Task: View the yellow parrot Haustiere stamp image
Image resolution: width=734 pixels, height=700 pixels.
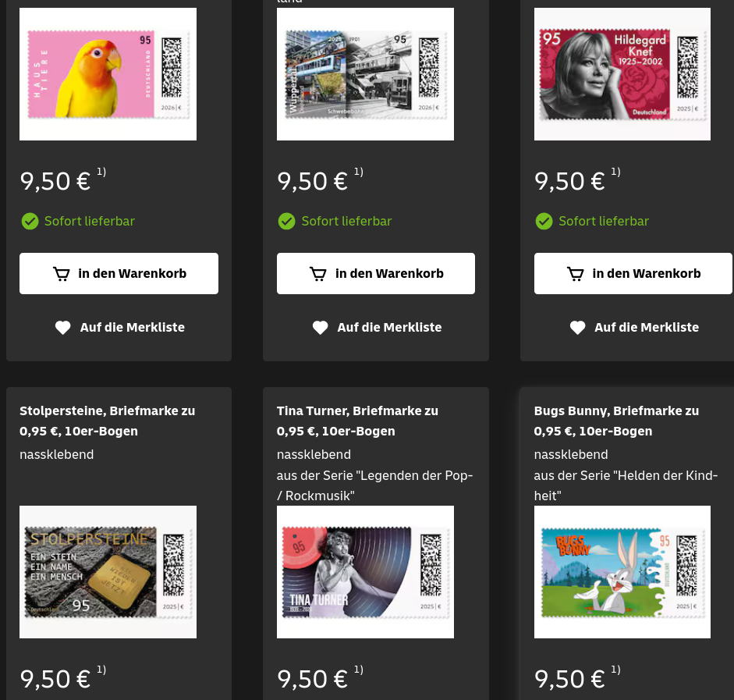Action: (108, 74)
